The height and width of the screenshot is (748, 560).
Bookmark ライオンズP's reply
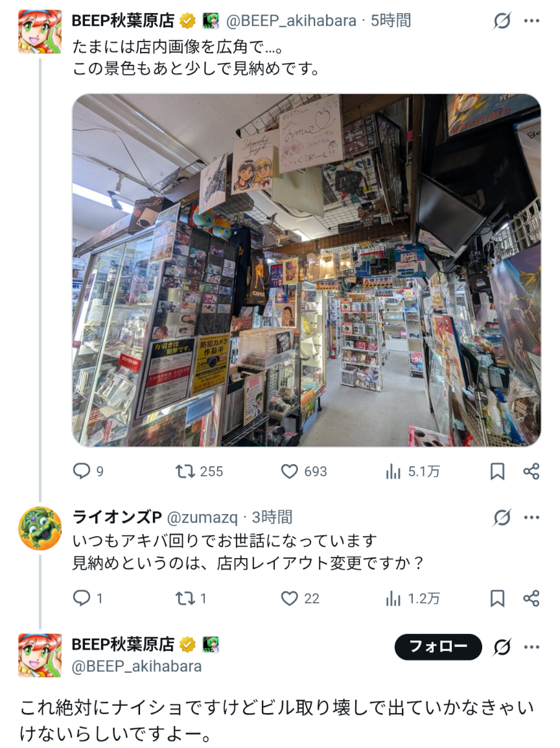[x=497, y=598]
